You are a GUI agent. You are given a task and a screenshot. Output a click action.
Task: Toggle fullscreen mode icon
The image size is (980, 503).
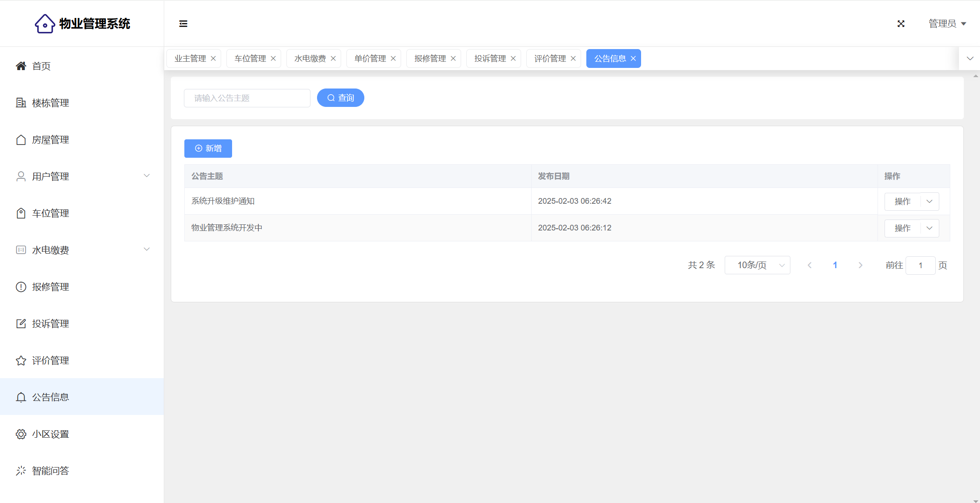[x=901, y=24]
